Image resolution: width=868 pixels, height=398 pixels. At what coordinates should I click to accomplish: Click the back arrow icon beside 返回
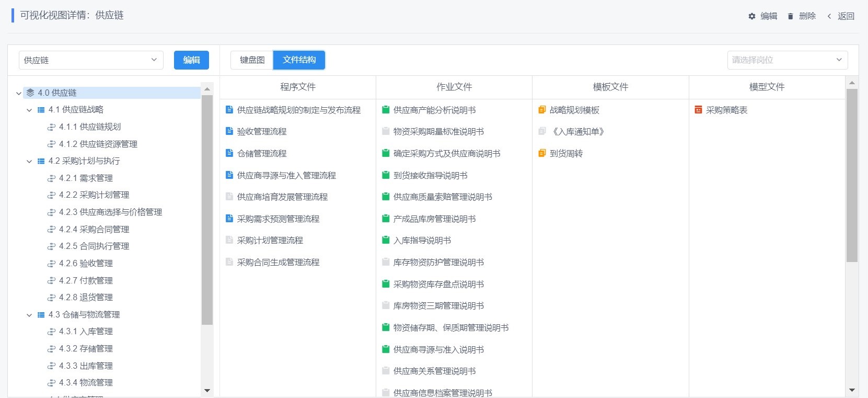pyautogui.click(x=829, y=16)
